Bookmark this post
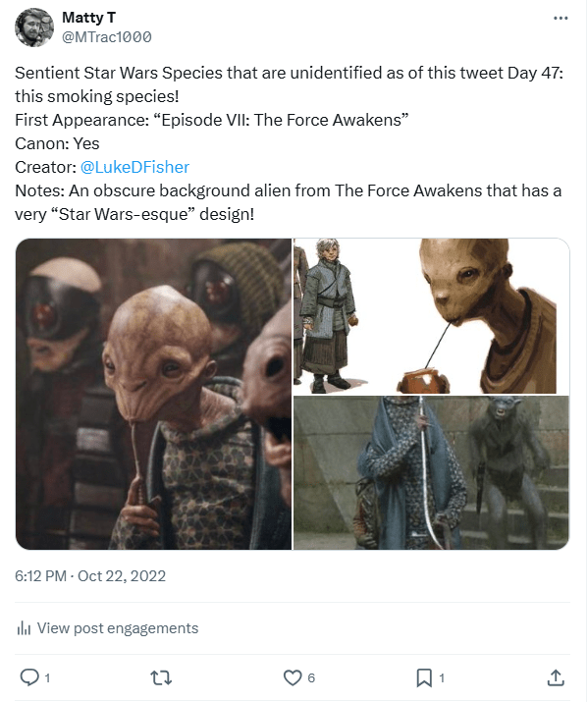Screen dimensions: 588x702 coord(424,677)
